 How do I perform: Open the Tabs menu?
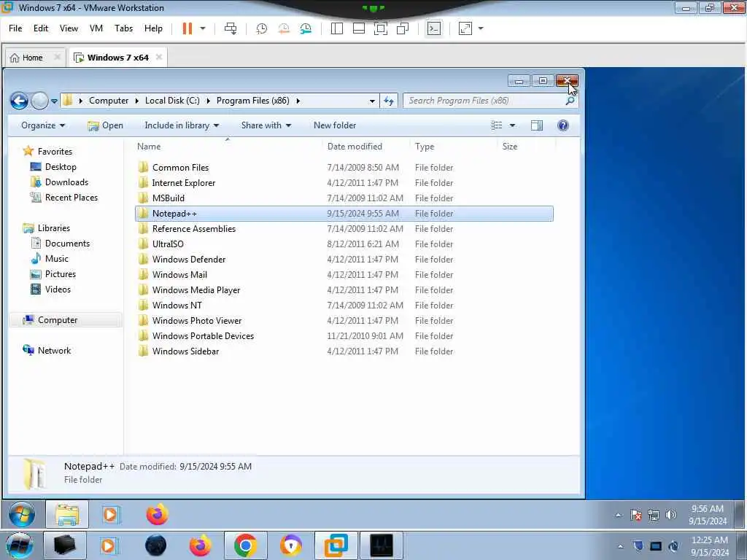pyautogui.click(x=124, y=28)
